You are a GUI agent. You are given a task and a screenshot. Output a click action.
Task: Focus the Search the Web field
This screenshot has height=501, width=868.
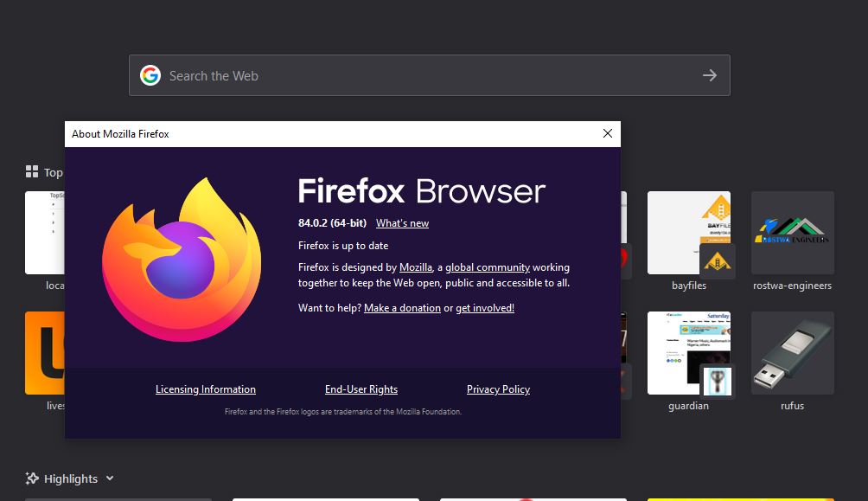[x=430, y=75]
